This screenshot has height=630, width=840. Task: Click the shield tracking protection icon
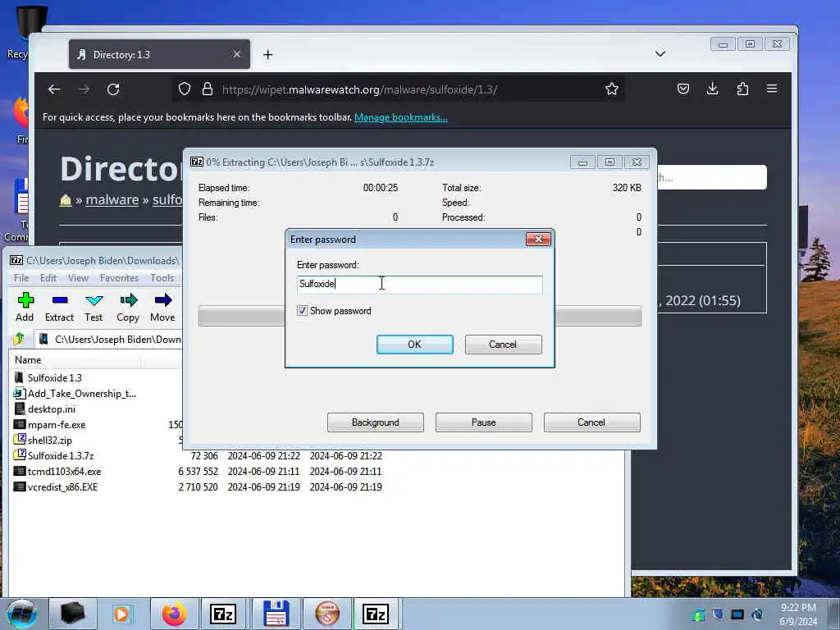[x=185, y=89]
